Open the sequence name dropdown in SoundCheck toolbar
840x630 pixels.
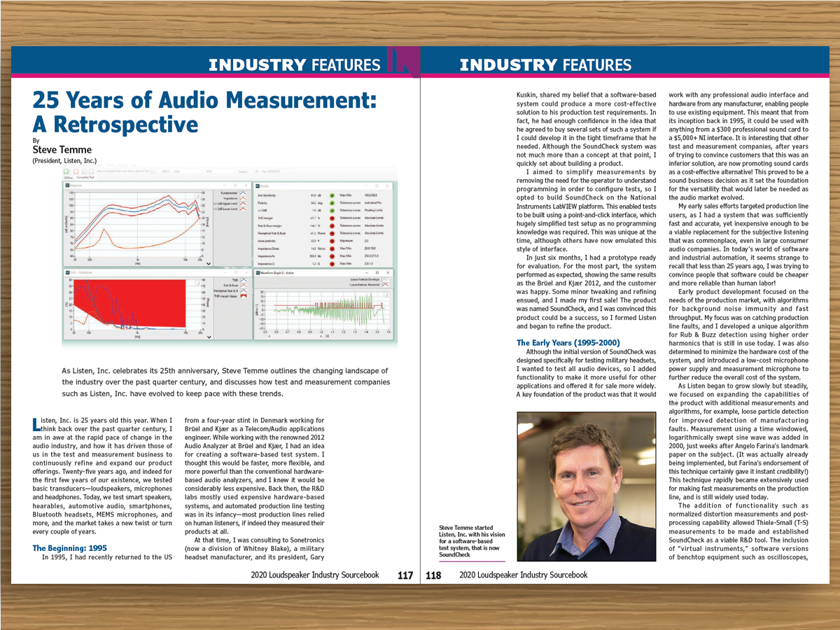[x=153, y=171]
